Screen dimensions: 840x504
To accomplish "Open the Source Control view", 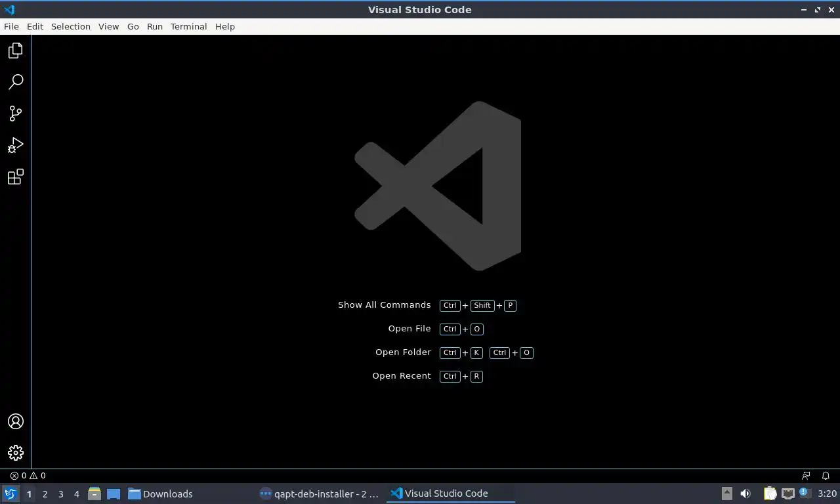I will coord(16,114).
